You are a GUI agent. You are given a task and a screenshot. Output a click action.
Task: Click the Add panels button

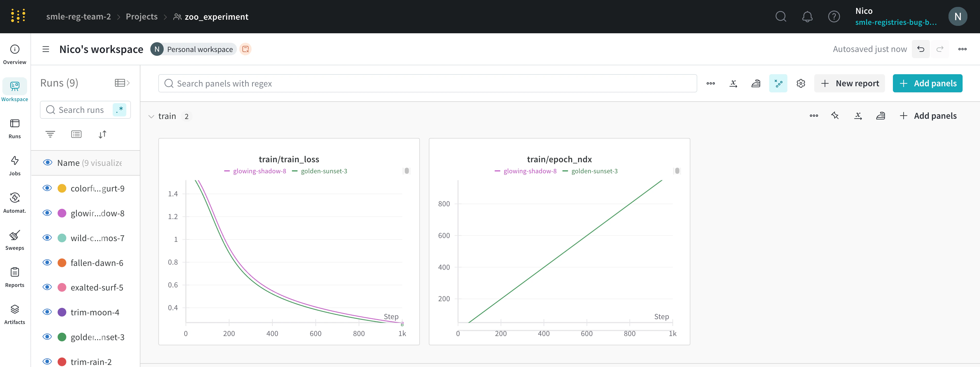[927, 83]
